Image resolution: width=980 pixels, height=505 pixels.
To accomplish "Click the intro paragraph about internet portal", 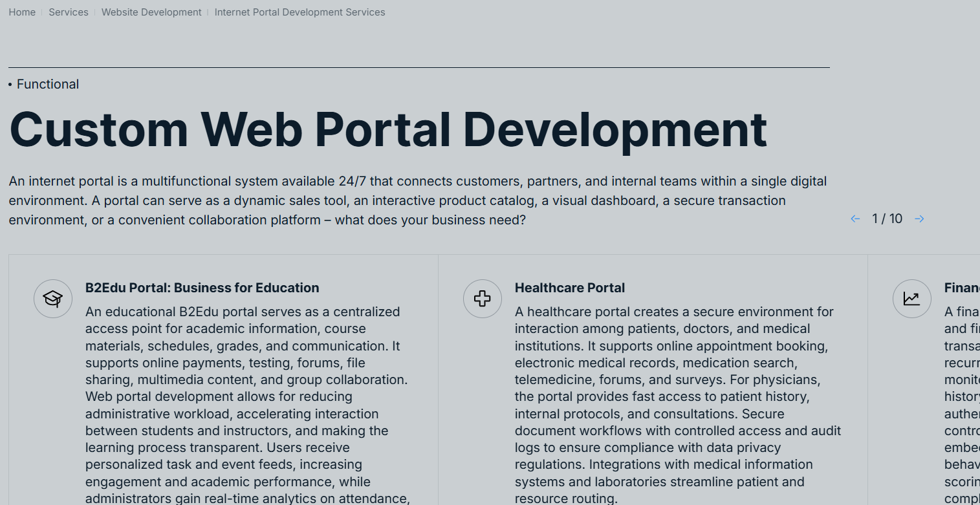I will pos(418,200).
